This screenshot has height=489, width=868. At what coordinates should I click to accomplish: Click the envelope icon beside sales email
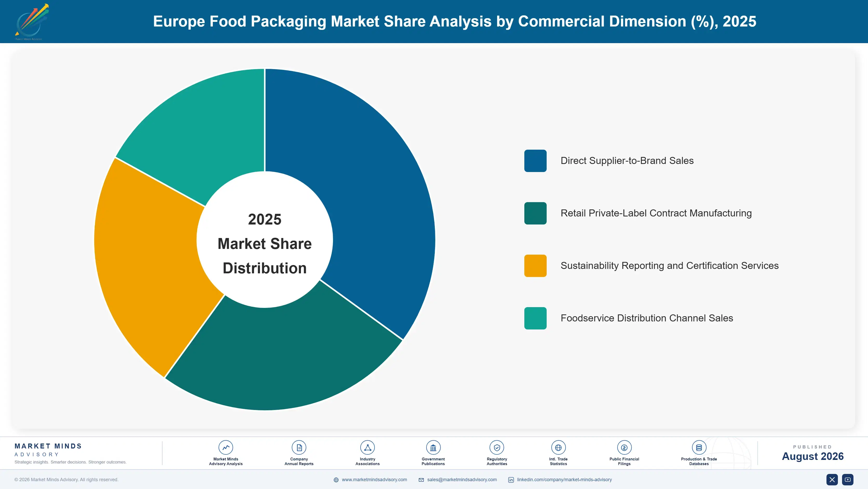pyautogui.click(x=421, y=480)
